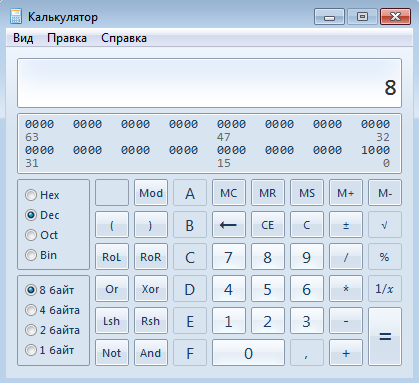419x383 pixels.
Task: Click the hex digit B key
Action: click(x=190, y=225)
